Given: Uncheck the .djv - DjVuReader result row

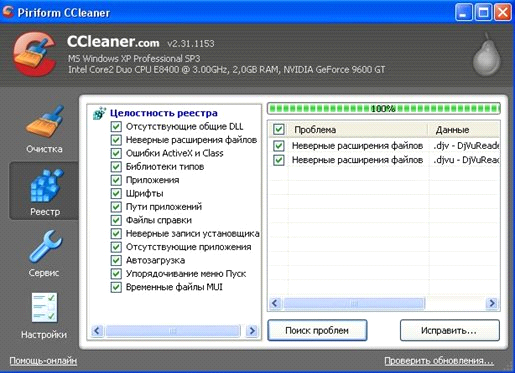Looking at the screenshot, I should coord(279,146).
